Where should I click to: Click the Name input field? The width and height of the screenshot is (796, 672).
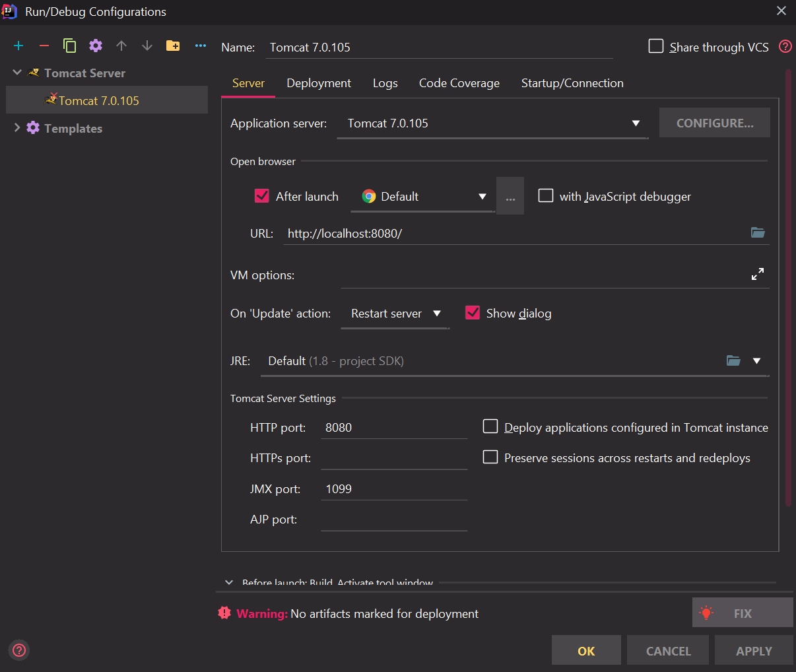coord(439,48)
